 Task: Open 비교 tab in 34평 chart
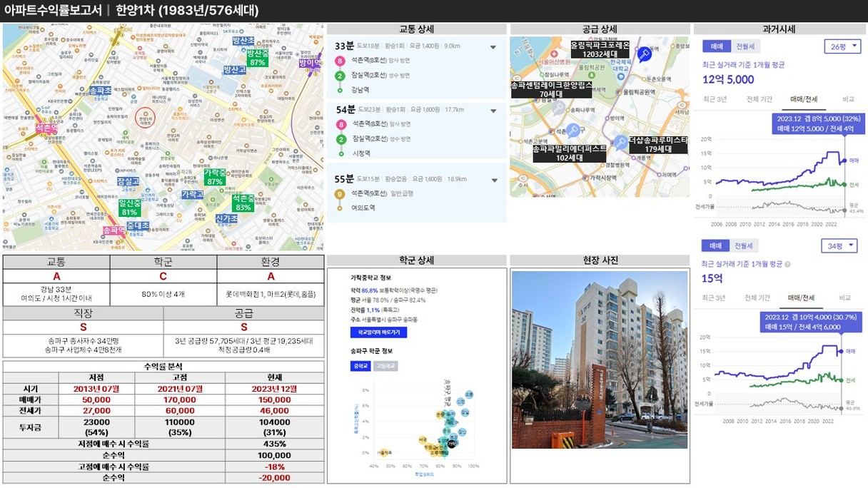coord(845,298)
